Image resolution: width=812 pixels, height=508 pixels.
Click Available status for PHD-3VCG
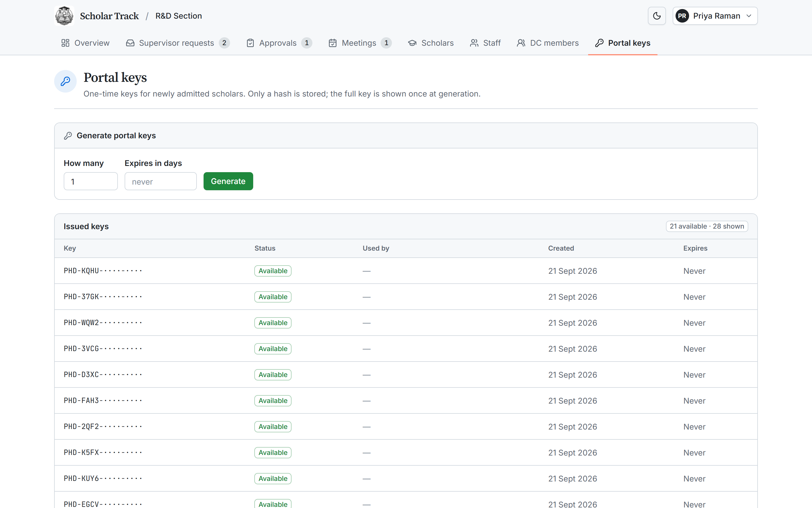(273, 349)
